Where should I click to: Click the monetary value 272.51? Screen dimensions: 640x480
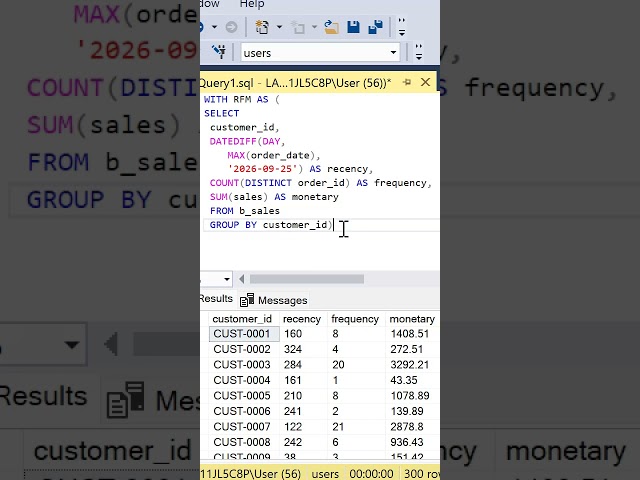pos(406,349)
